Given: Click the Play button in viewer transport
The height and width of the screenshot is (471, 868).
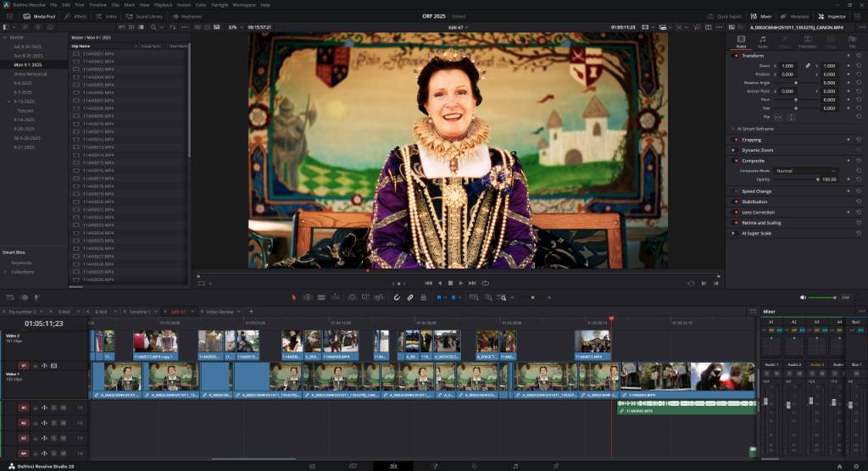Looking at the screenshot, I should pos(460,283).
